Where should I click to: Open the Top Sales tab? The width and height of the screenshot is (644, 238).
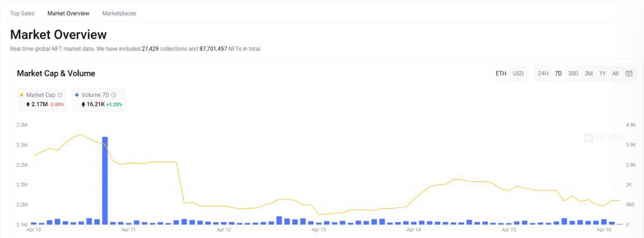[x=23, y=13]
